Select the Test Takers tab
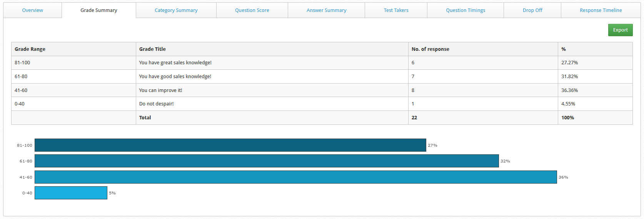Viewport: 644px width, 219px height. (396, 10)
